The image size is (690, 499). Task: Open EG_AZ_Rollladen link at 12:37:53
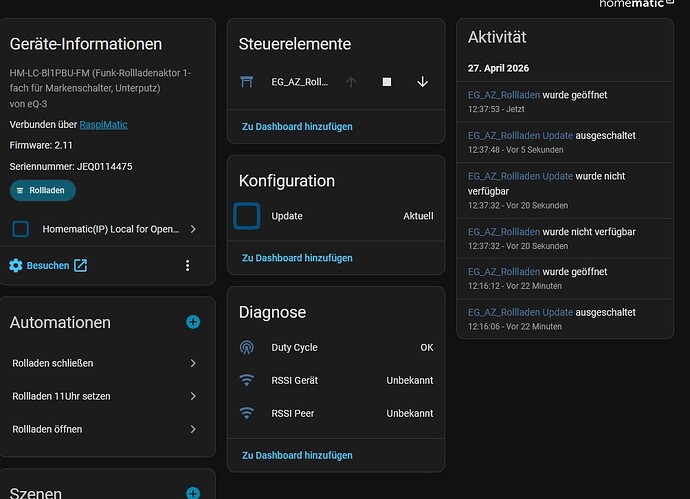(x=504, y=95)
